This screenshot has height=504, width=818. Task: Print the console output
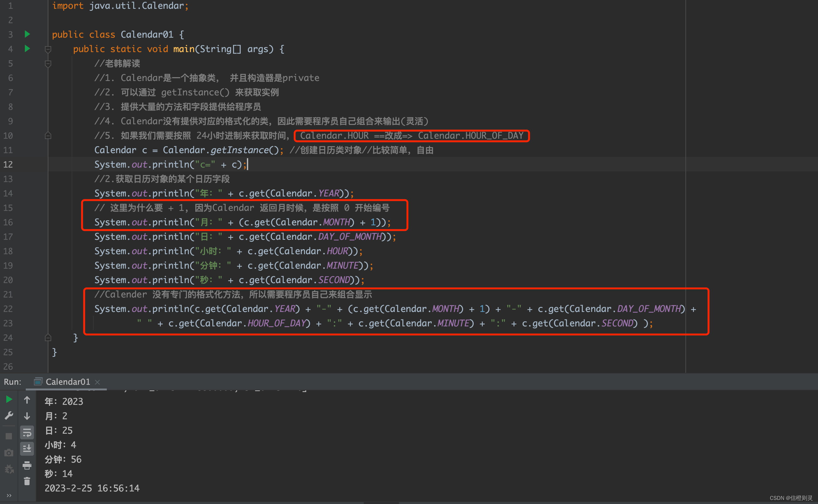[x=27, y=465]
